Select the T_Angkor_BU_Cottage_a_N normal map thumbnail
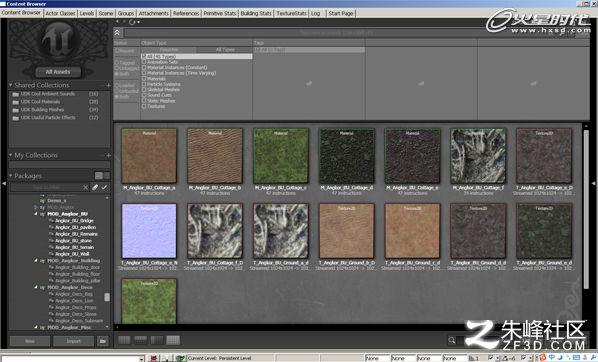This screenshot has height=362, width=598. coord(149,231)
